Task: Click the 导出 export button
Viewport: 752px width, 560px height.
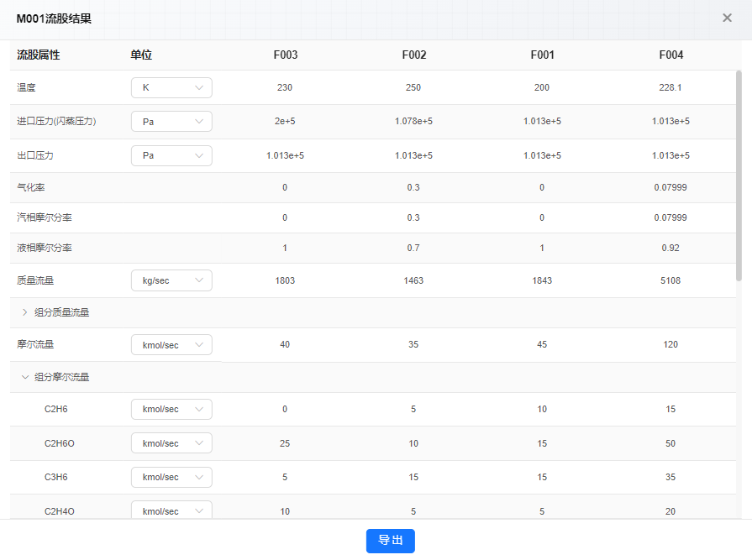Action: 391,541
